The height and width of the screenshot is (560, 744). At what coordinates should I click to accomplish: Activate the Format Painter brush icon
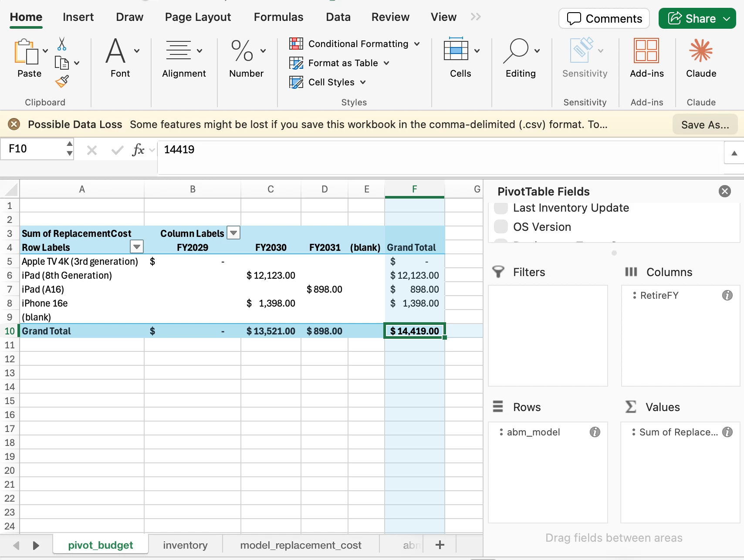tap(62, 81)
